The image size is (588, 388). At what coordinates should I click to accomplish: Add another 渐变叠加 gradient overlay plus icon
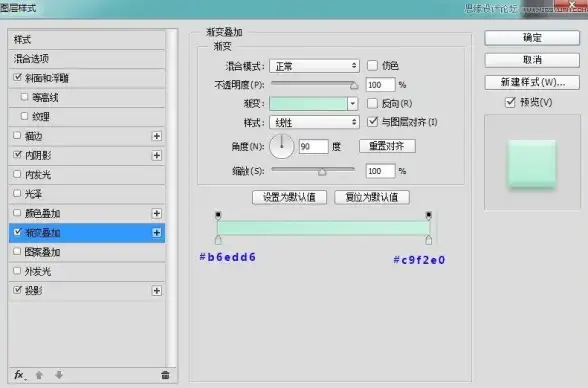(x=157, y=233)
